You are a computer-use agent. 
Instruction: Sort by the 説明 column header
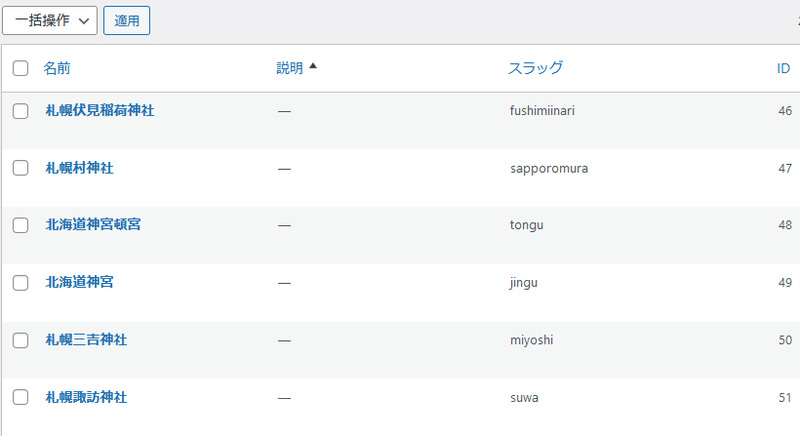click(x=290, y=68)
